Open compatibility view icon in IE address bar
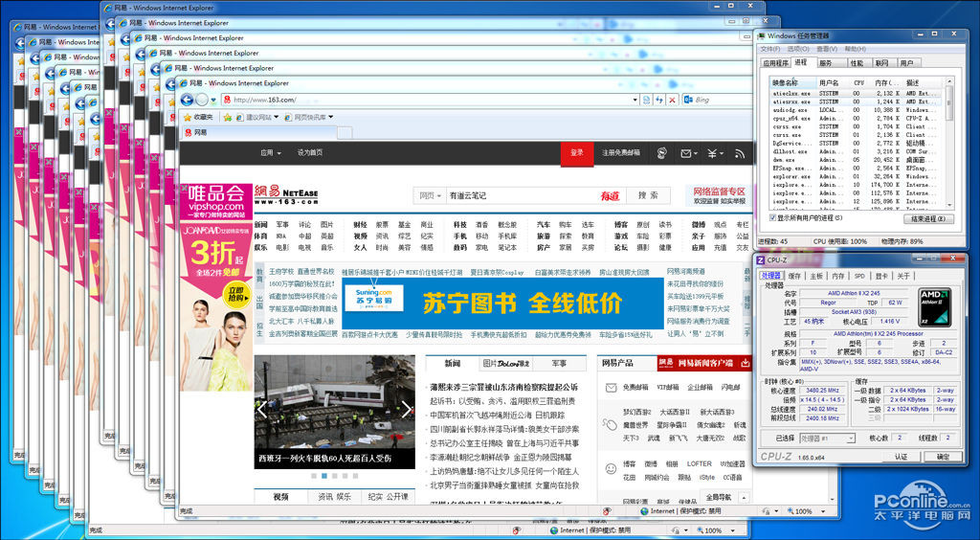 647,100
